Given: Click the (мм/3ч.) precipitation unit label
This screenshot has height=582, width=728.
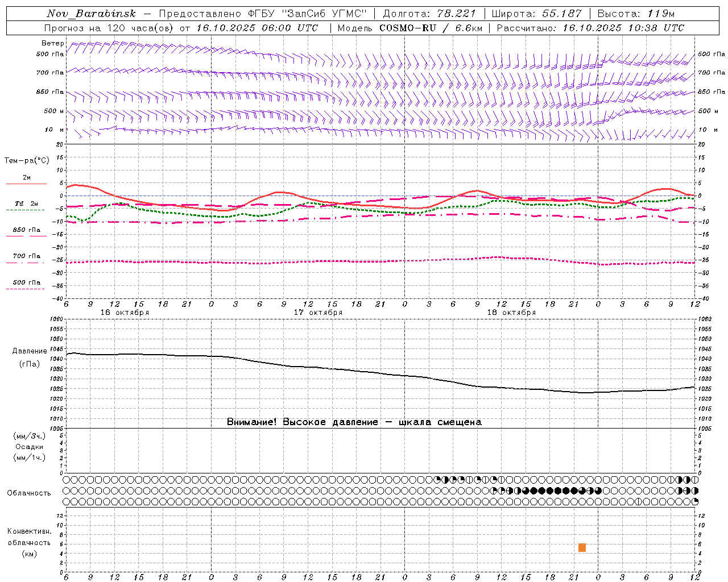Looking at the screenshot, I should click(30, 436).
